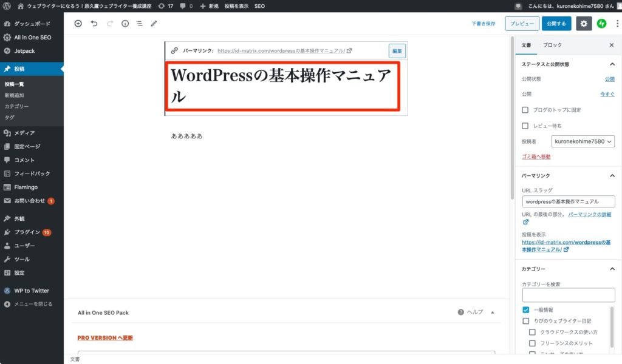The width and height of the screenshot is (622, 364).
Task: Collapse カテゴリー panel in the document sidebar
Action: pos(612,269)
